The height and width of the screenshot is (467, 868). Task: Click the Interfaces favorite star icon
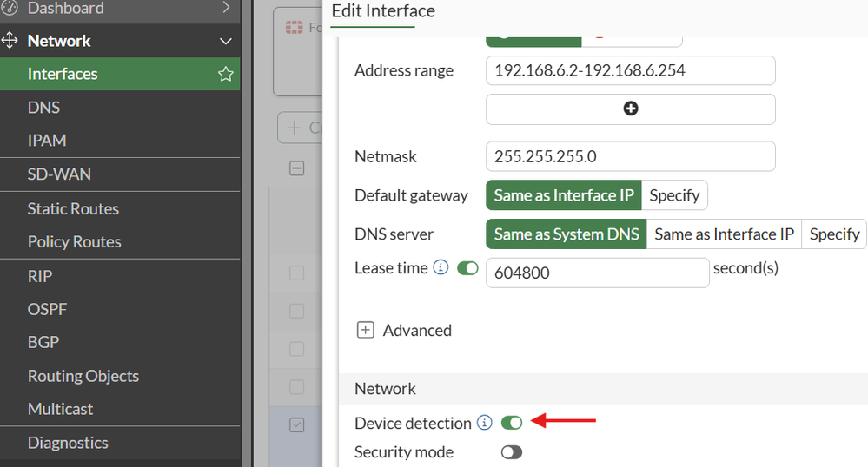pos(226,75)
